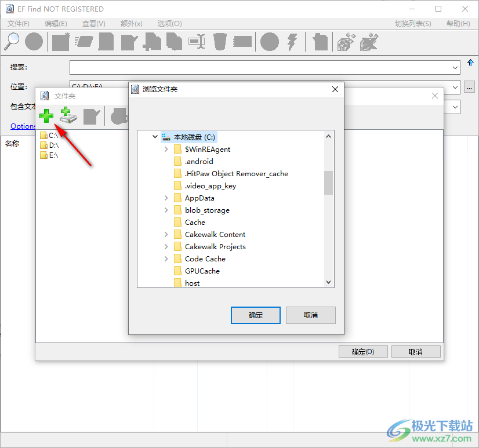
Task: Click the green plus add folder icon
Action: 46,116
